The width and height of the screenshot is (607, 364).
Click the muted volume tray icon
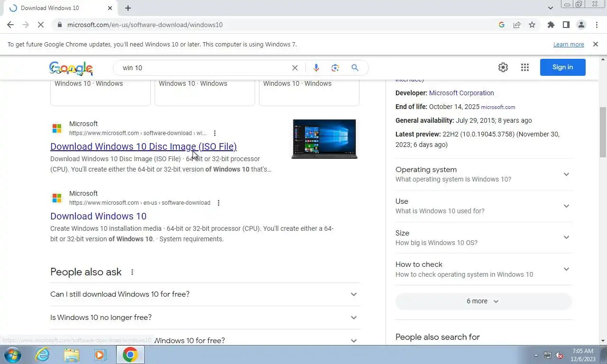(560, 355)
